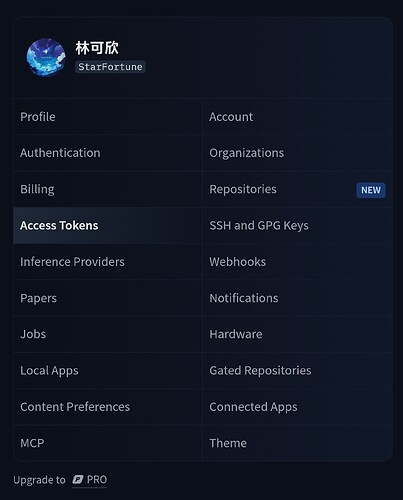Select the Organizations menu item
This screenshot has width=403, height=500.
pos(297,153)
